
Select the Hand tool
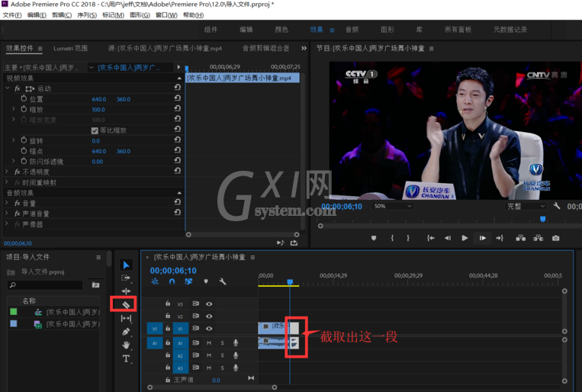[126, 345]
